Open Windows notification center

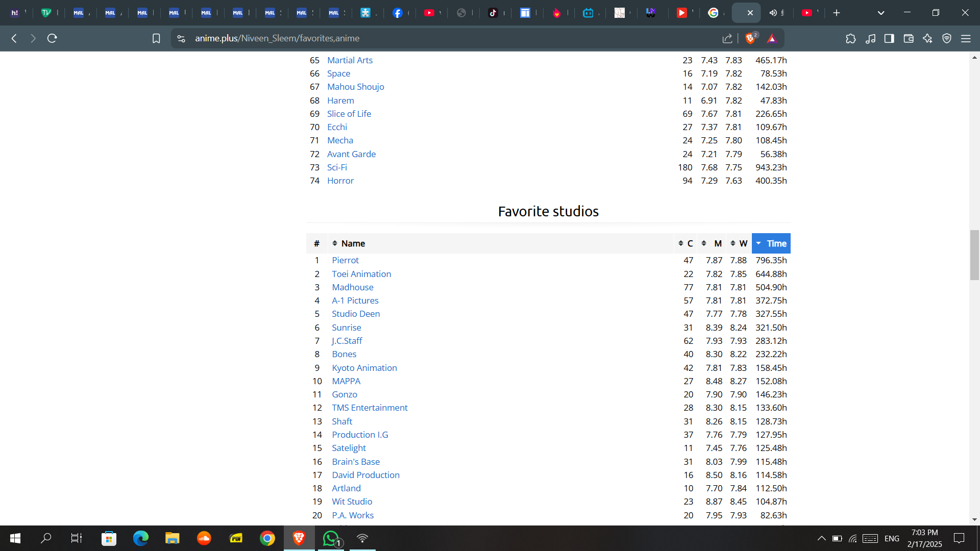pos(959,538)
